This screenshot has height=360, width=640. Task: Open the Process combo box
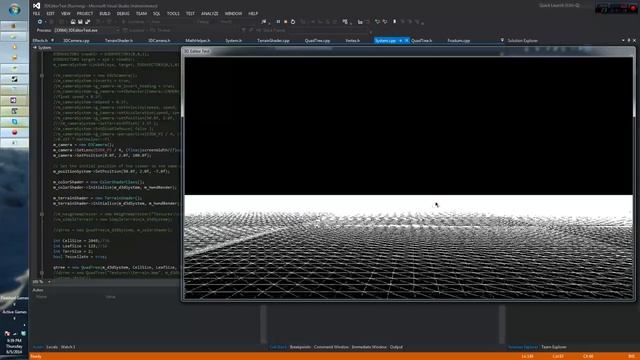click(x=87, y=30)
